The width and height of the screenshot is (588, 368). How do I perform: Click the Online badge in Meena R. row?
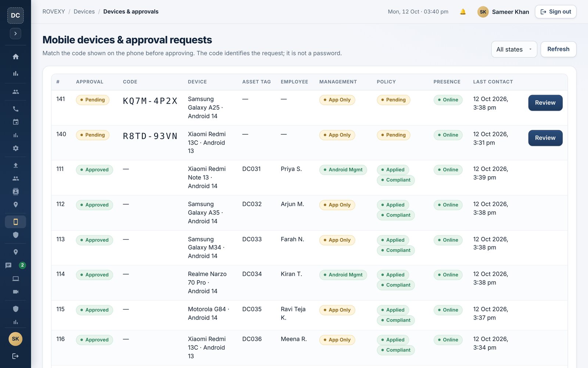[448, 340]
